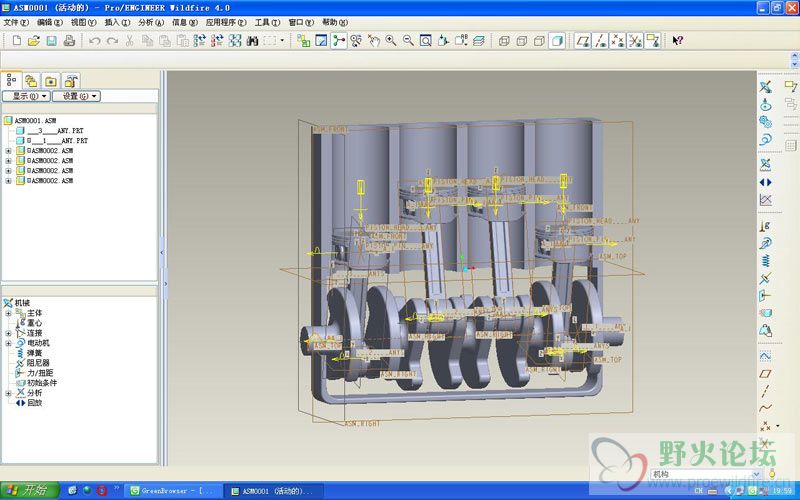Click the gravity icon in right toolbar
Screen dimensions: 800x500
[765, 226]
